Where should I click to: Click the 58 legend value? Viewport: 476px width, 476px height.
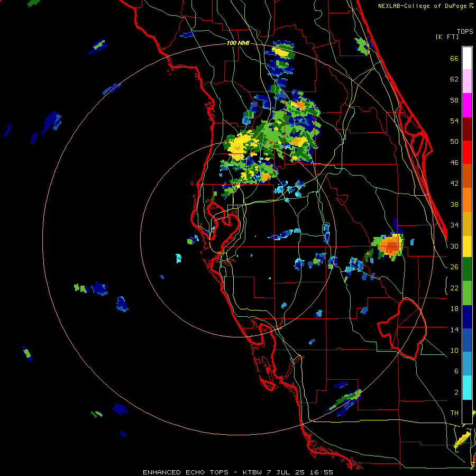[x=454, y=100]
